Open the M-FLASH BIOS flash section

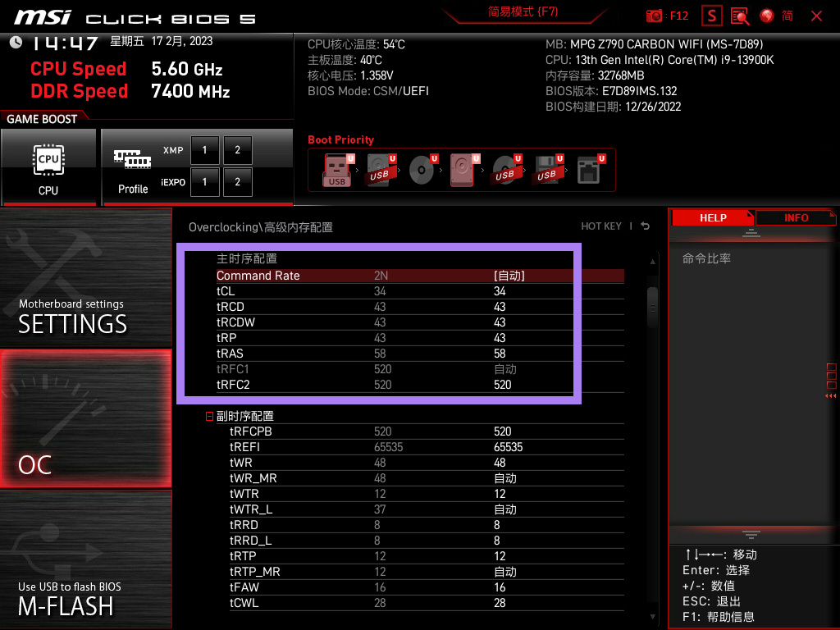[85, 559]
